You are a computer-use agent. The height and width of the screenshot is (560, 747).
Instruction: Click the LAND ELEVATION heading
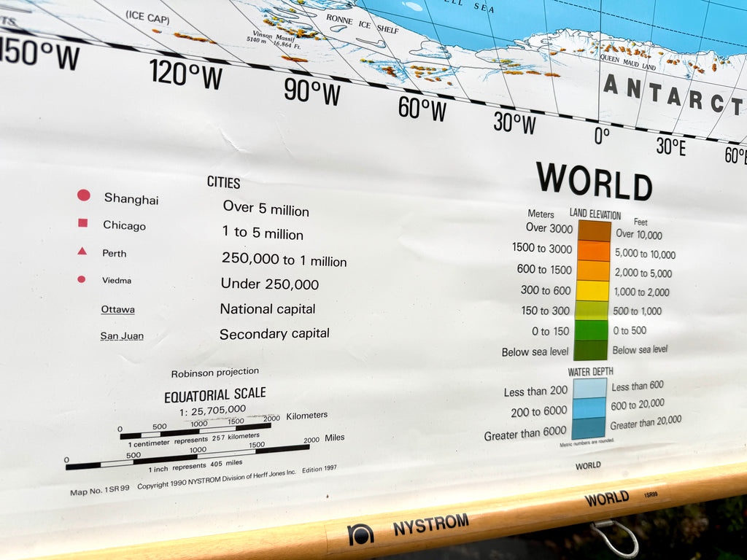point(595,214)
